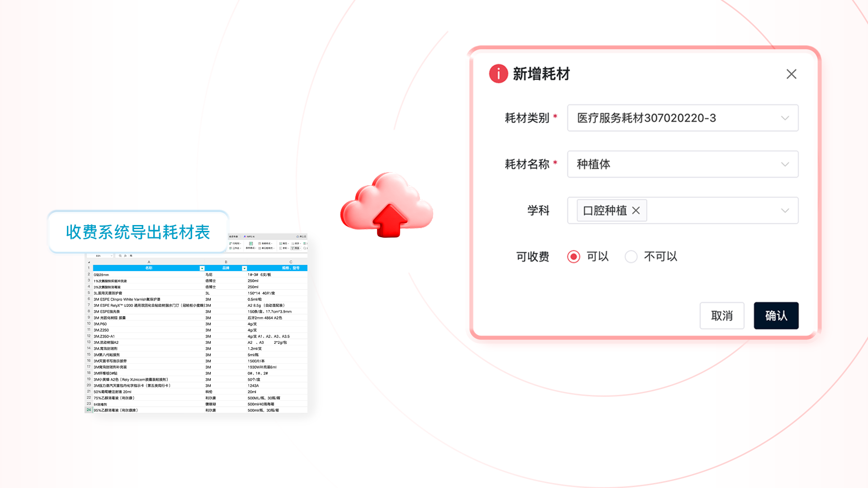Open the 表格样式 table style tool
868x488 pixels.
click(265, 244)
